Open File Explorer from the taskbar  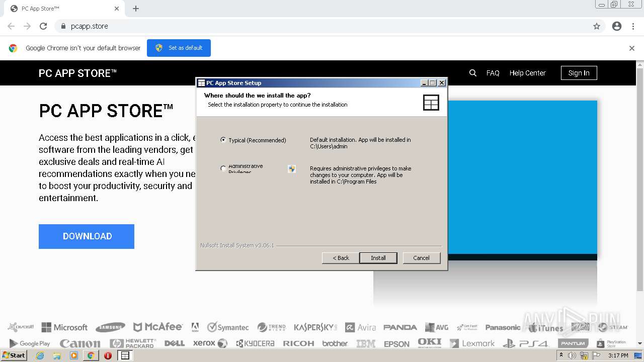tap(57, 355)
